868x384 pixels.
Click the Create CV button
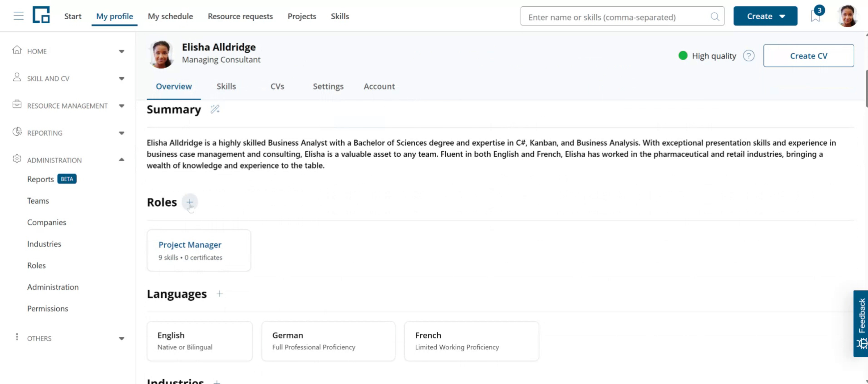point(808,56)
